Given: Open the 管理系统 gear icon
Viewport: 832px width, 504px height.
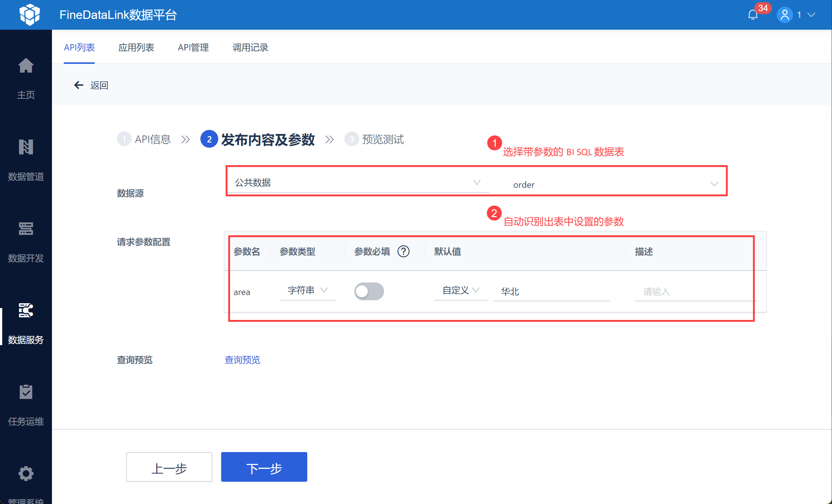Looking at the screenshot, I should pos(26,474).
